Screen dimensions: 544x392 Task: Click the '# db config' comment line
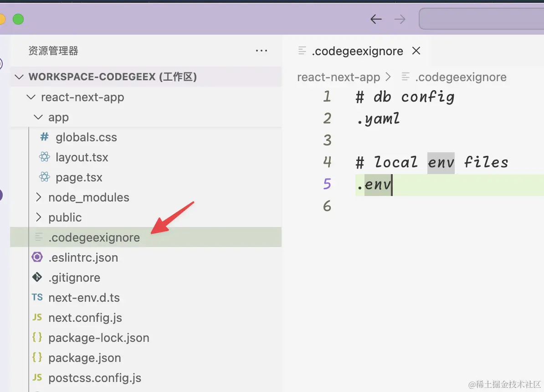[405, 97]
